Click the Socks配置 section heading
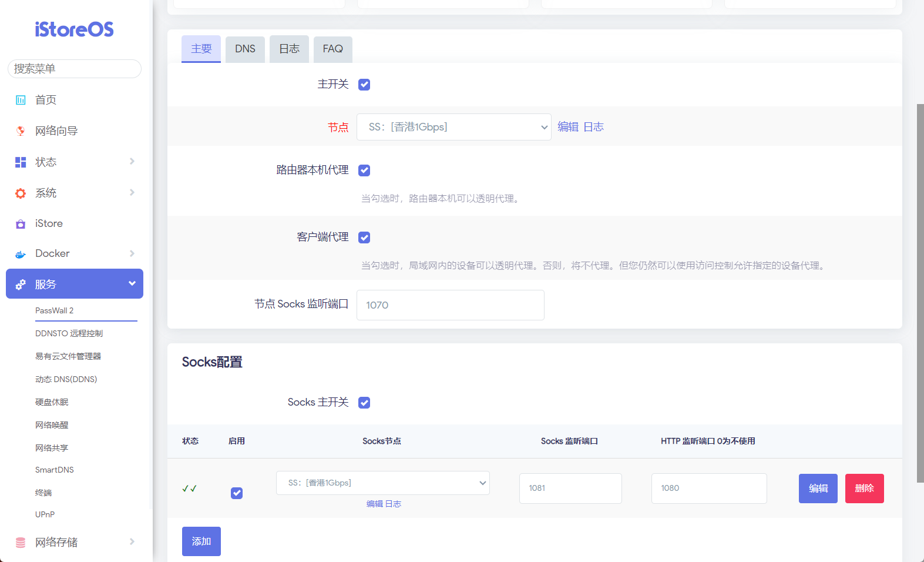 click(x=212, y=362)
